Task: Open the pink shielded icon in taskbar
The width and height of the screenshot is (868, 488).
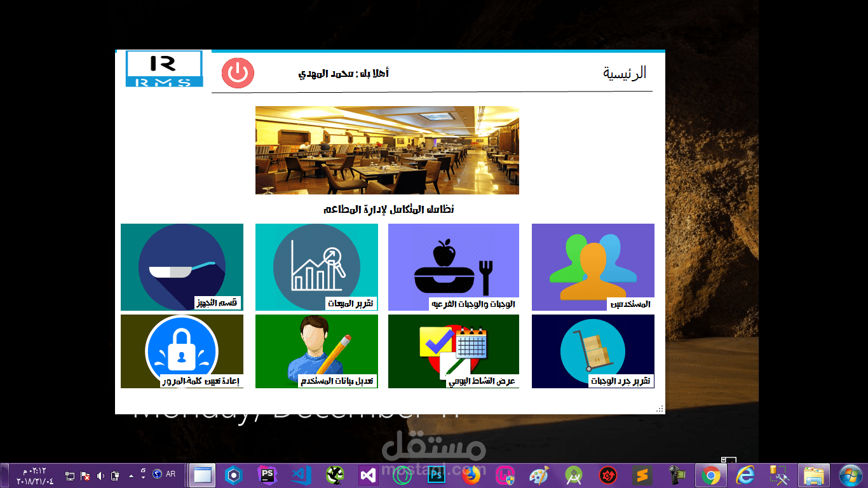Action: pyautogui.click(x=505, y=475)
